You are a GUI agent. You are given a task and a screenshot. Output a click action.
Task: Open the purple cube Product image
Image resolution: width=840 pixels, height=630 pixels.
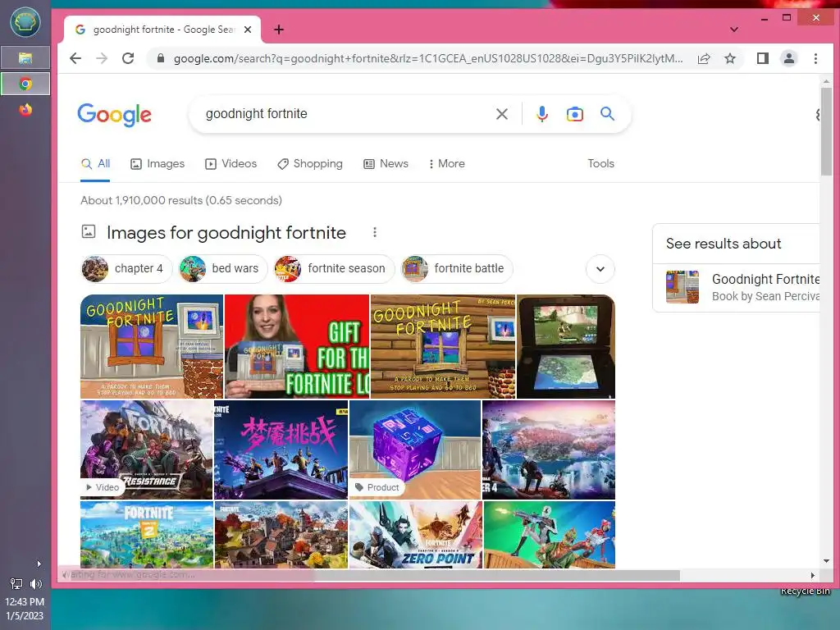point(414,450)
